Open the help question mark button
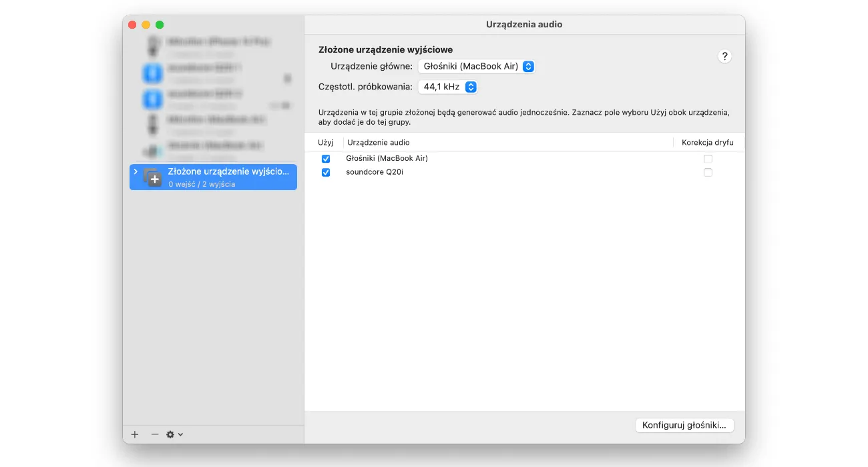 click(724, 57)
